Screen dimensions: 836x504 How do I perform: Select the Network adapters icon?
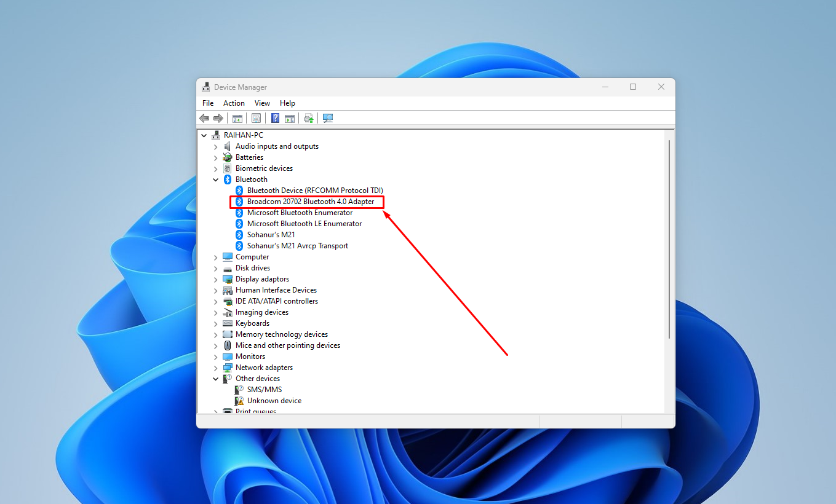[228, 368]
